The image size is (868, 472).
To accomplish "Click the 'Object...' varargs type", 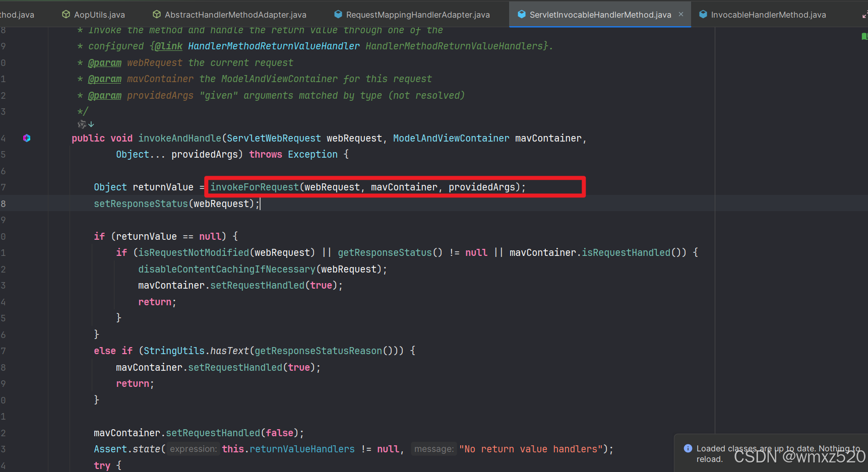I will pyautogui.click(x=141, y=154).
